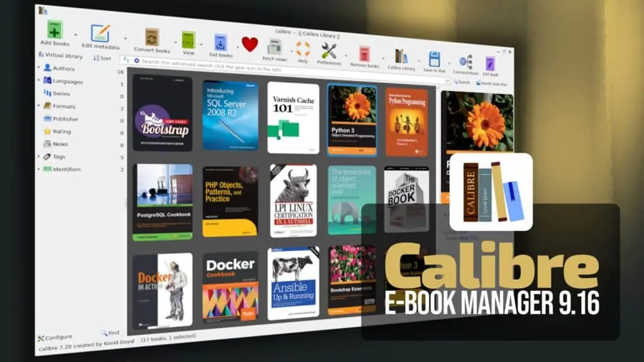
Task: Click the Add books toolbar icon
Action: pyautogui.click(x=54, y=30)
